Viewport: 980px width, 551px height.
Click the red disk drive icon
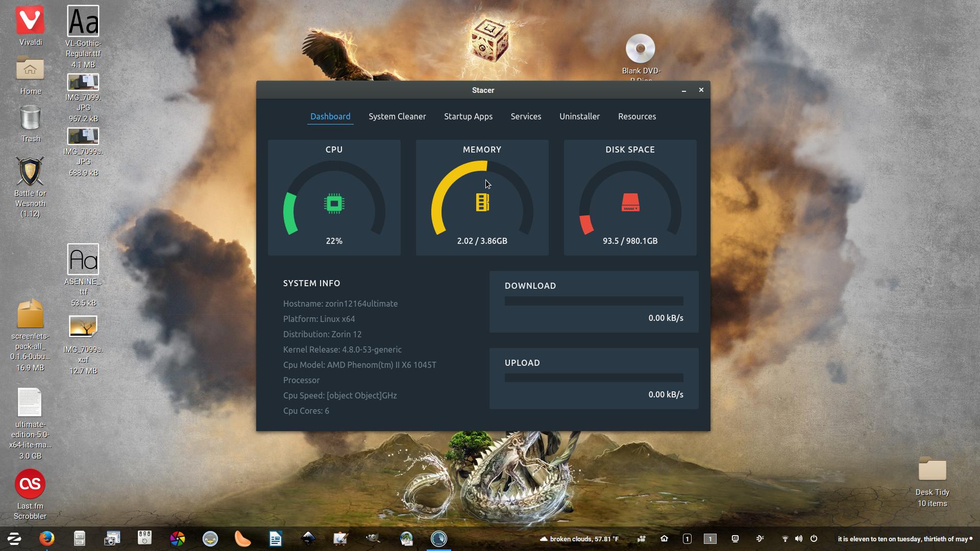630,203
